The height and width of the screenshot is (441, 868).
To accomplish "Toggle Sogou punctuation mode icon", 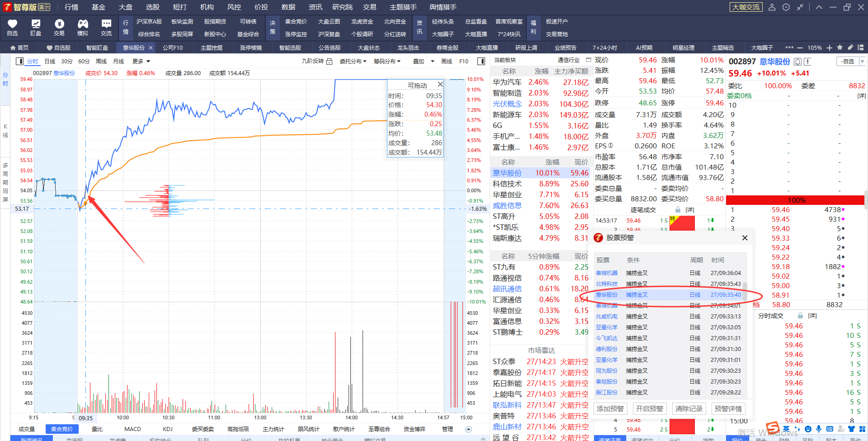I will coord(797,429).
